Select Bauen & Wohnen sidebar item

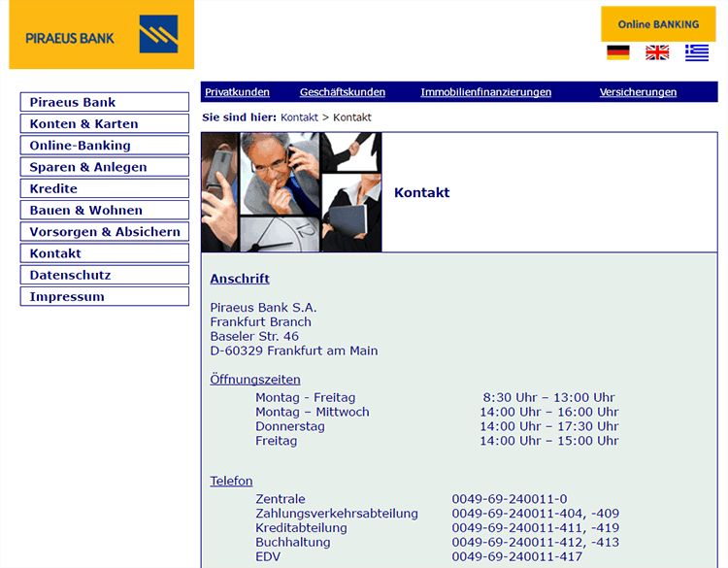[105, 210]
